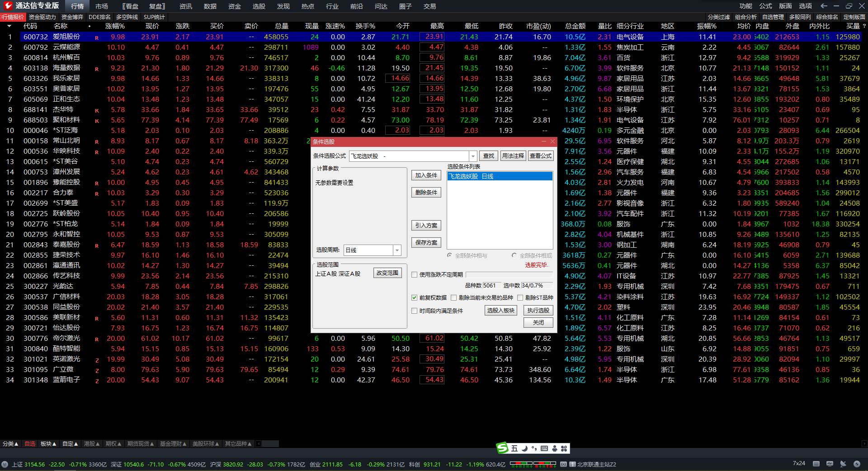The image size is (868, 471).
Task: Switch to the 资金驱动力 tab
Action: (x=42, y=17)
